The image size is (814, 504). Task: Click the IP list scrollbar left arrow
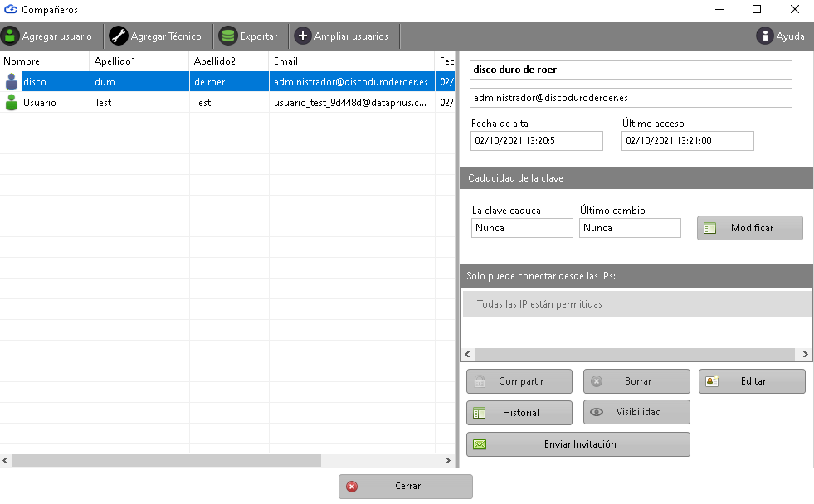[468, 355]
